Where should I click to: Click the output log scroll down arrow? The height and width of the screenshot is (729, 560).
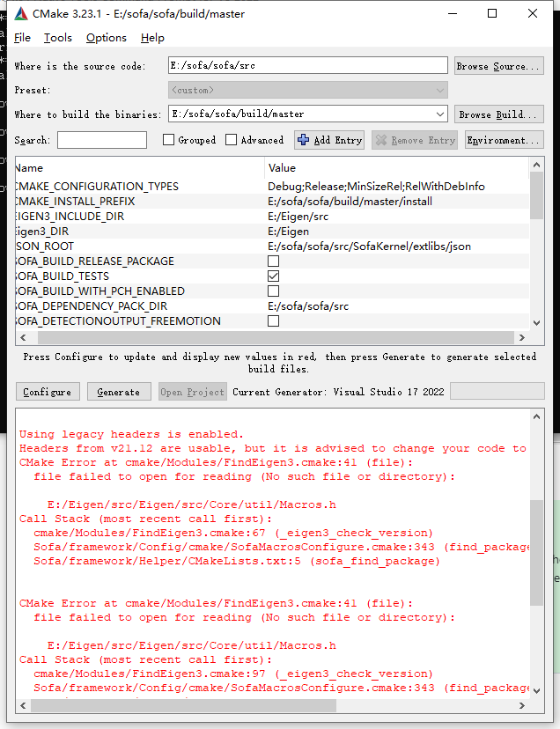point(536,691)
